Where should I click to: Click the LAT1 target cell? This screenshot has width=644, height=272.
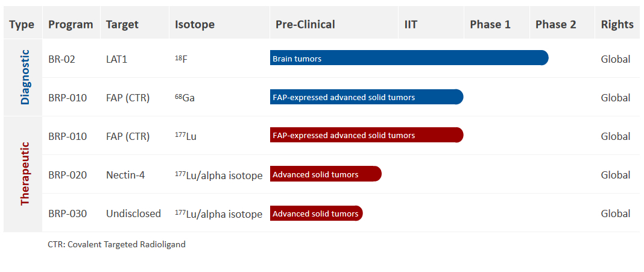[116, 59]
